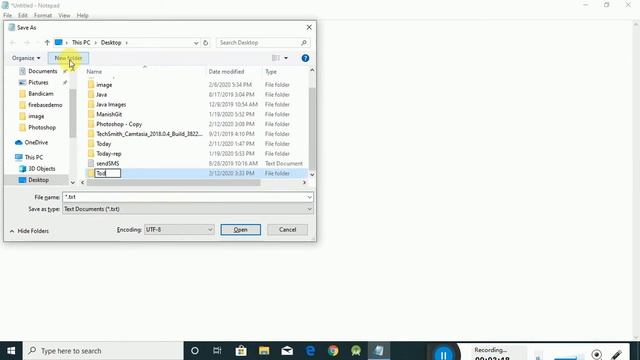Select firebasedemo folder in the sidebar
The width and height of the screenshot is (640, 360).
[x=45, y=105]
